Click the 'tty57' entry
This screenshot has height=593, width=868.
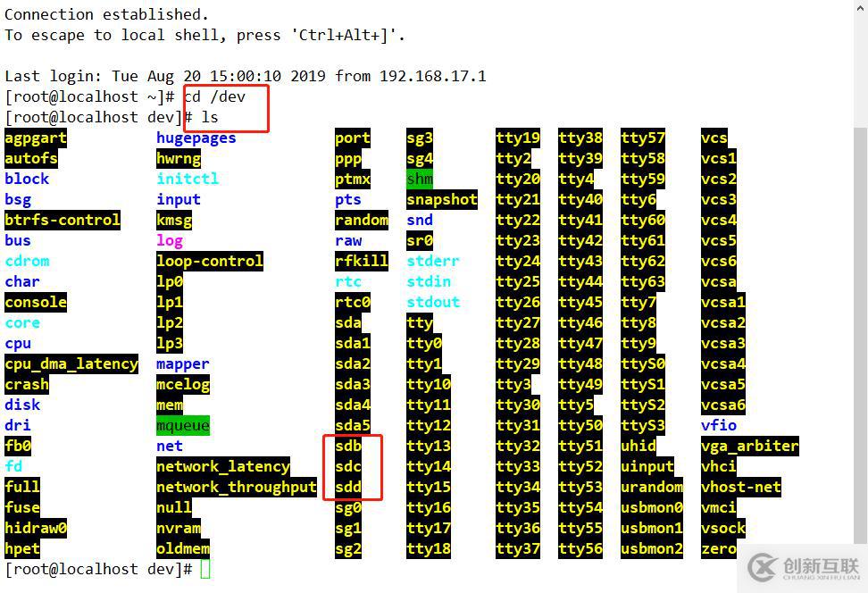(643, 138)
